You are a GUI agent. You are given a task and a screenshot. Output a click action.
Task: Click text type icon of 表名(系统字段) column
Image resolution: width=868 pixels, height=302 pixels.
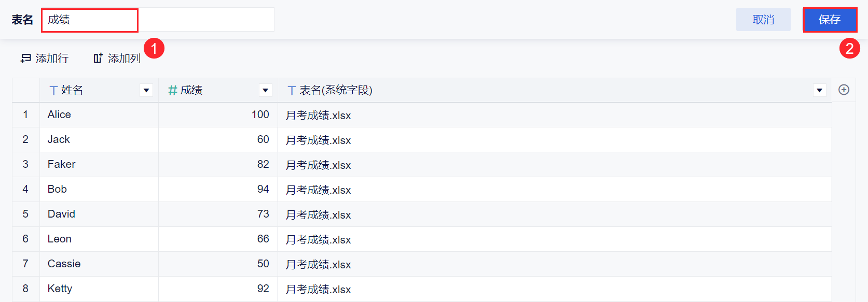pos(292,91)
